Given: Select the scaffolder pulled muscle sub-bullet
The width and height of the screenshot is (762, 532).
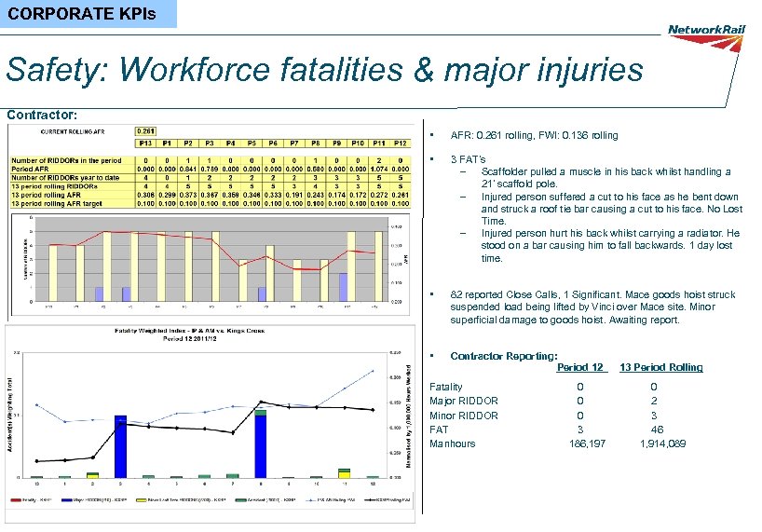Looking at the screenshot, I should (606, 178).
